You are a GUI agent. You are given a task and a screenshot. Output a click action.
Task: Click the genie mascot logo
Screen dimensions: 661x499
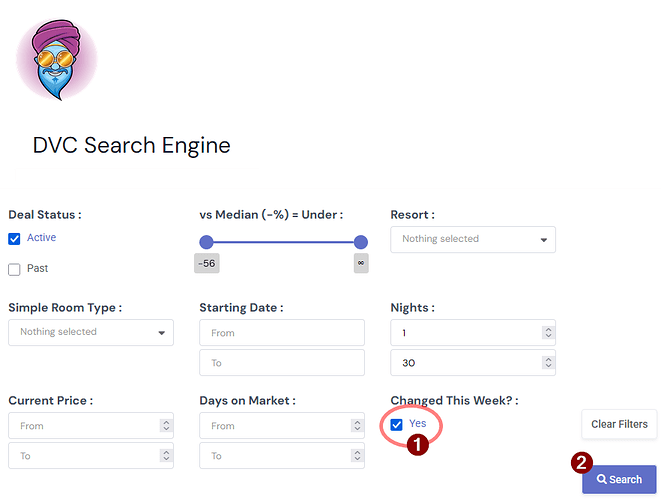click(56, 58)
